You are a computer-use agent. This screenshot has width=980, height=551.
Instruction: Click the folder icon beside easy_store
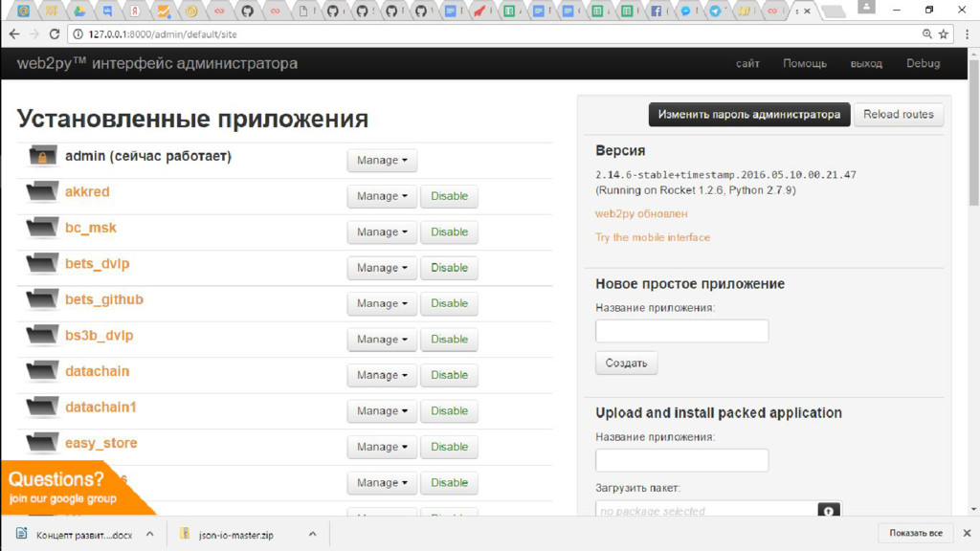point(42,442)
